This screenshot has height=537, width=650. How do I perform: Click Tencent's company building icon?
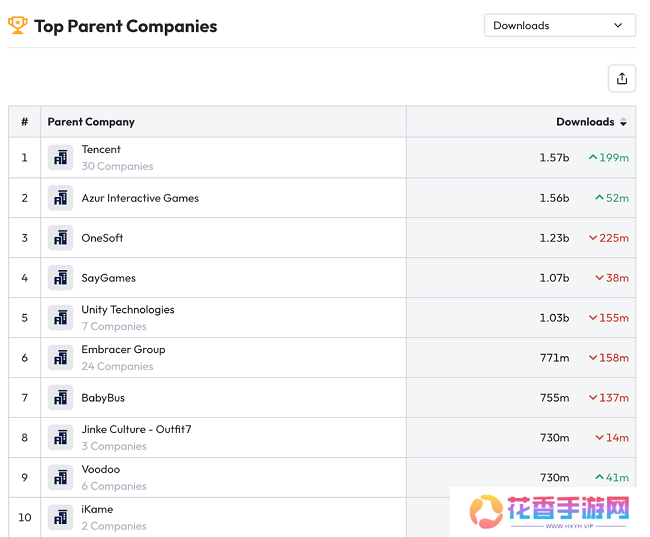tap(61, 158)
